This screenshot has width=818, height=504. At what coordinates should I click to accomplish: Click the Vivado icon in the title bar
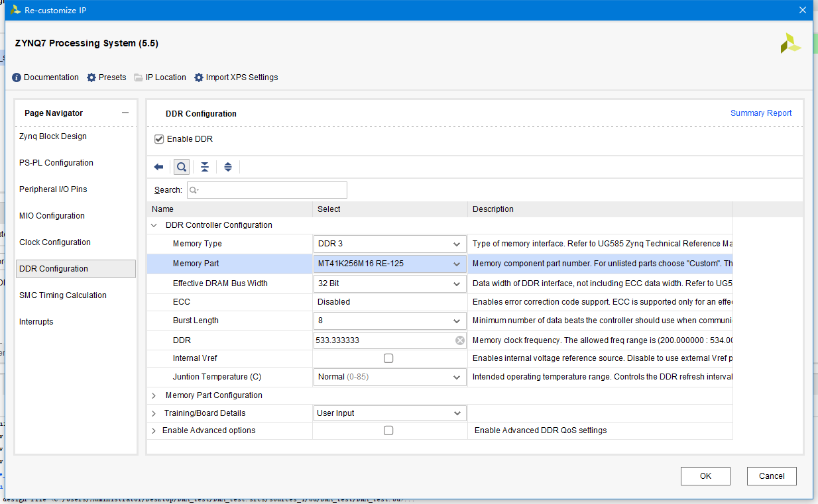tap(15, 10)
